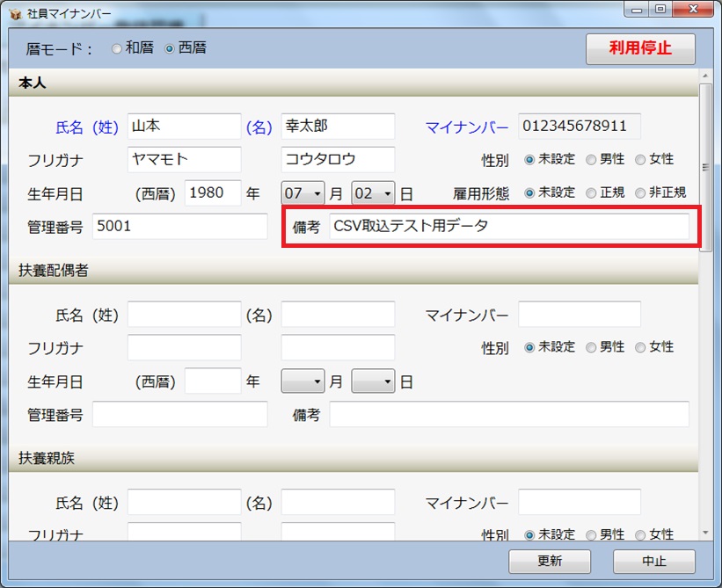The image size is (722, 588).
Task: Click the 扶養配偶者 birth year field
Action: tap(213, 381)
